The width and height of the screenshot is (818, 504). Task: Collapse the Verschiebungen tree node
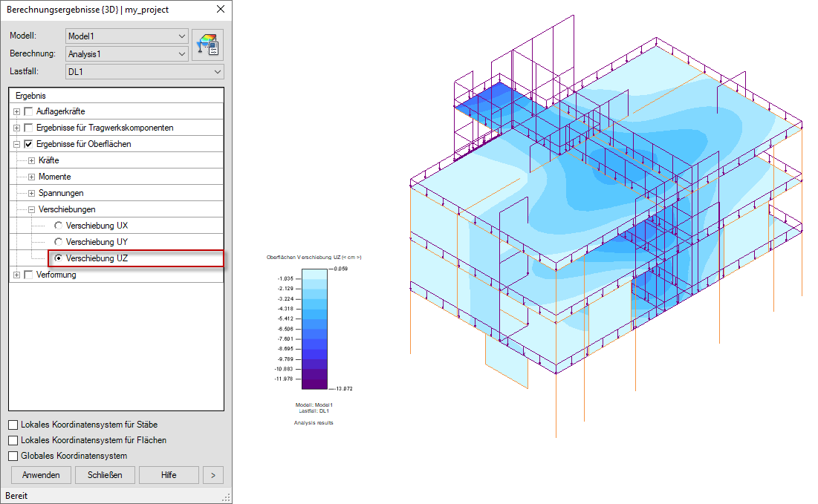pos(31,209)
